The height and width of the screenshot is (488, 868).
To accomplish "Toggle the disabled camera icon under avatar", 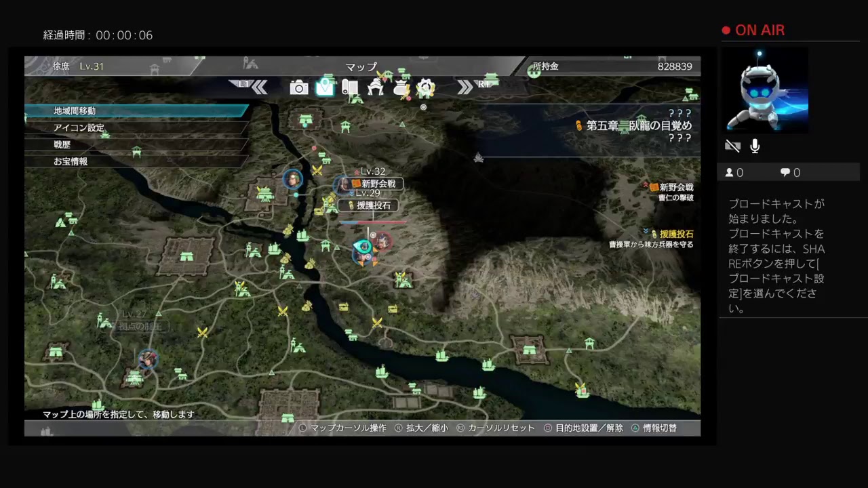I will 732,146.
